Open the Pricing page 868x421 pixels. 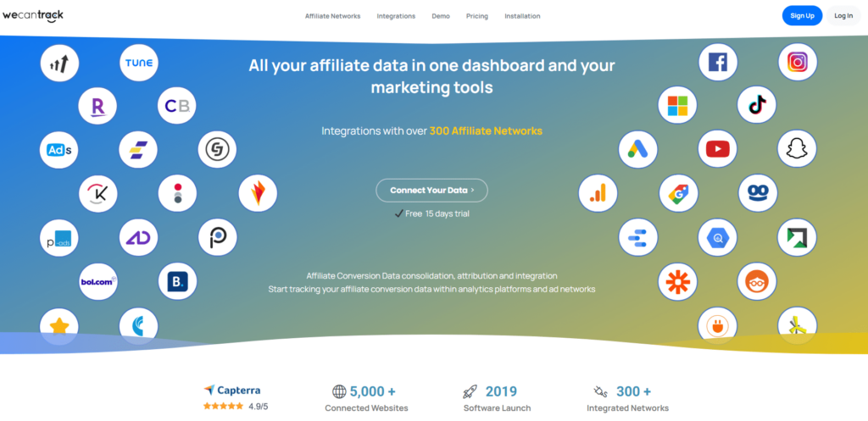[477, 16]
